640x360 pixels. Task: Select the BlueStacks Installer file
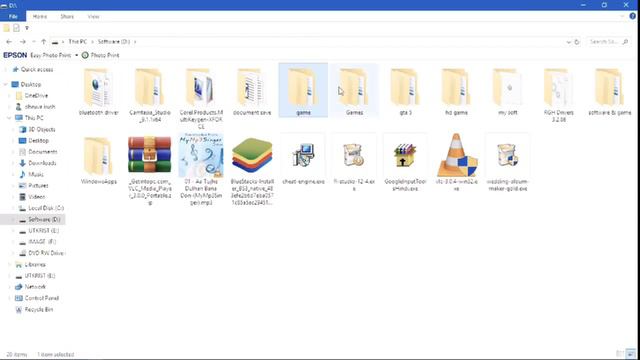(x=252, y=170)
